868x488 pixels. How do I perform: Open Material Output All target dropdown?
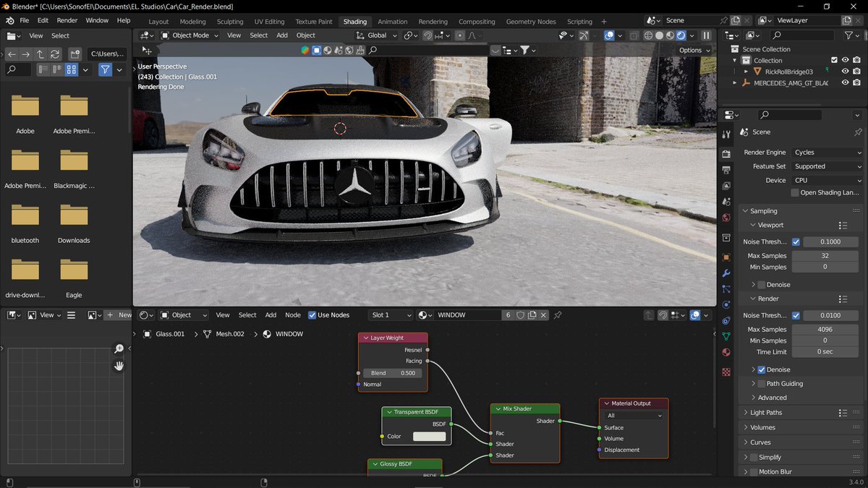pos(634,416)
